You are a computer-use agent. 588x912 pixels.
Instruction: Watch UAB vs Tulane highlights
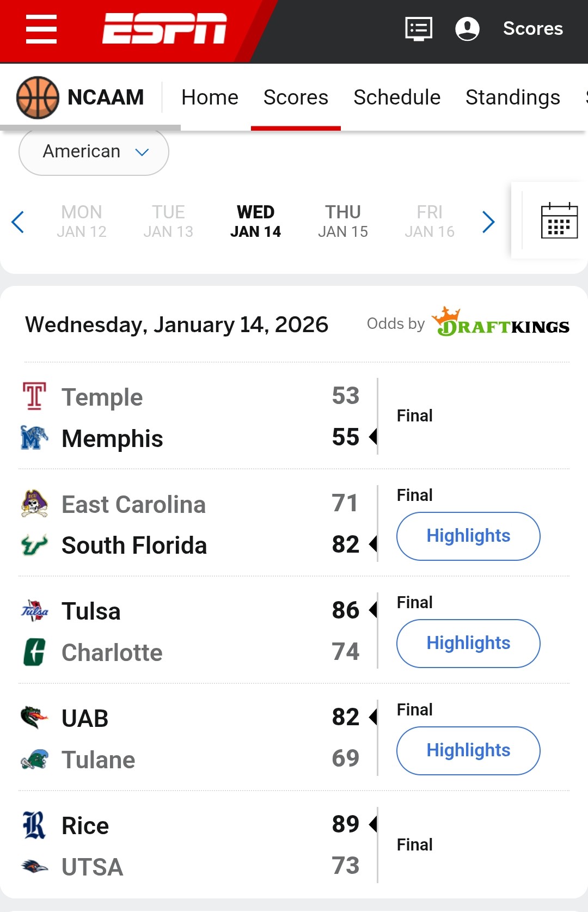click(468, 751)
